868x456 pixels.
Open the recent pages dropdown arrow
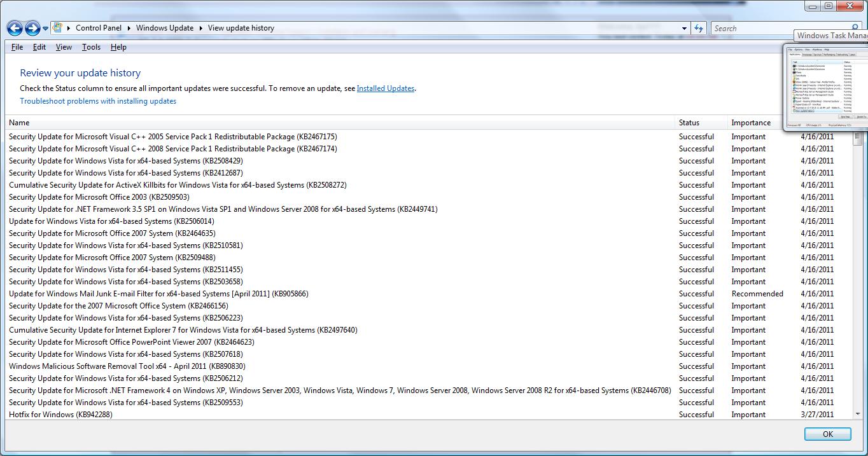(x=46, y=29)
